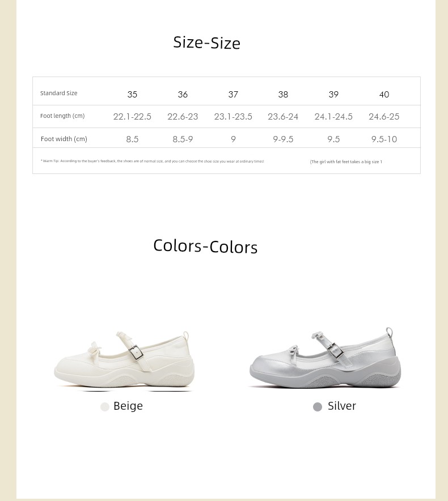The width and height of the screenshot is (448, 501).
Task: Click the Warm Tip sizing note
Action: [x=152, y=162]
